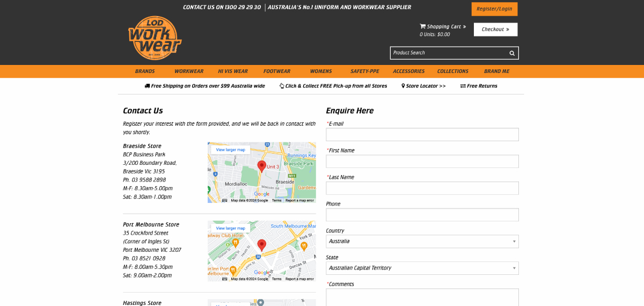Viewport: 644px width, 306px height.
Task: Open the COLLECTIONS menu
Action: pos(453,71)
